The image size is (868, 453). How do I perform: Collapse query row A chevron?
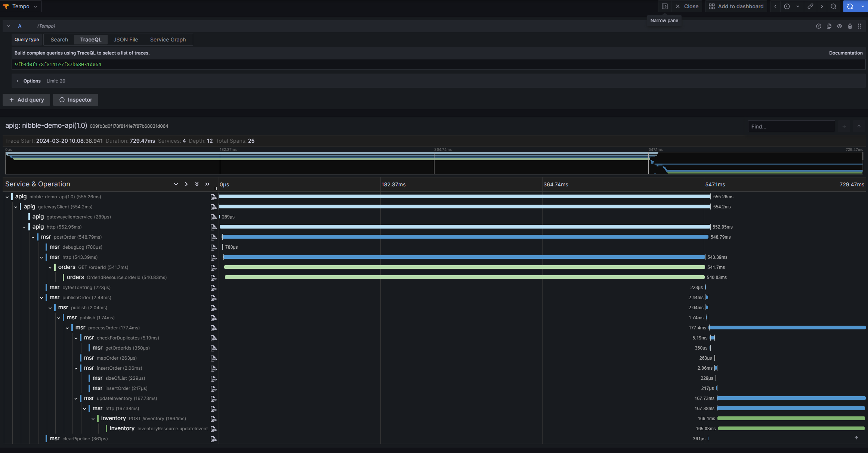click(x=9, y=26)
